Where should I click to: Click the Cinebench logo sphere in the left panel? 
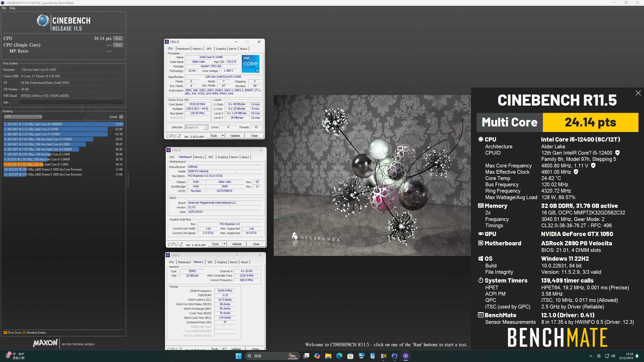(x=43, y=20)
